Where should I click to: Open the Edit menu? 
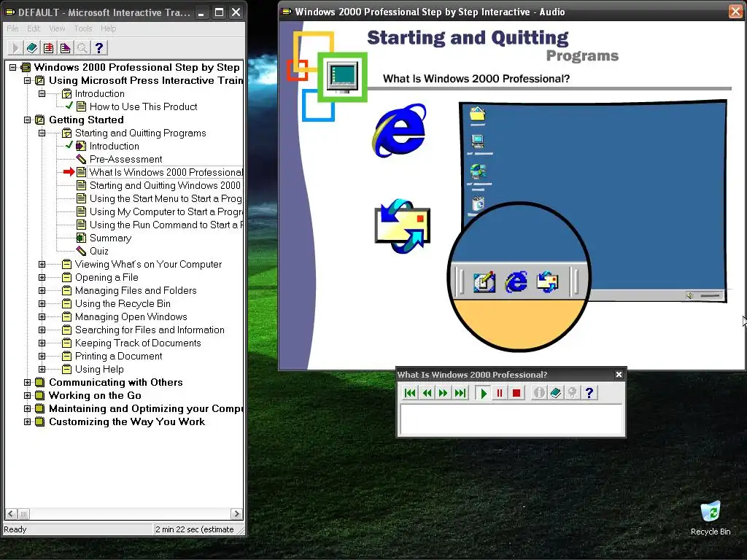point(34,28)
